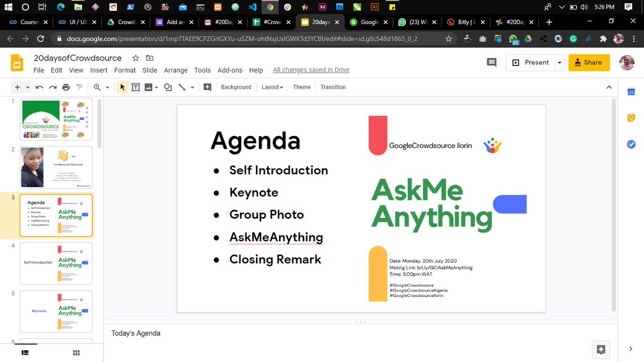Screen dimensions: 644x362
Task: Click the print icon
Action: pyautogui.click(x=66, y=87)
